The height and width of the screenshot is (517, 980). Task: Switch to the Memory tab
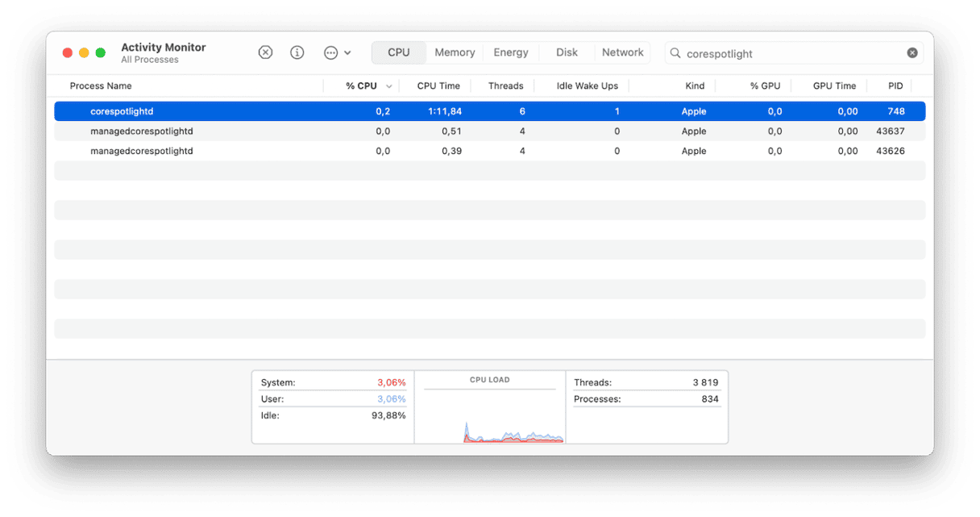[455, 52]
